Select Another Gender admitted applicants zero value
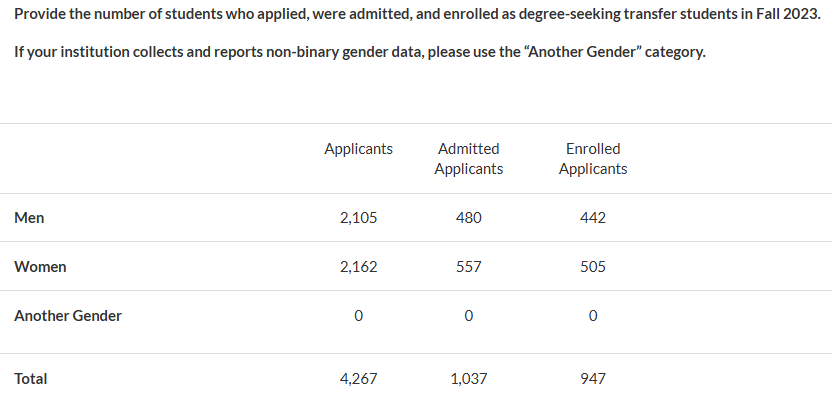 coord(469,316)
